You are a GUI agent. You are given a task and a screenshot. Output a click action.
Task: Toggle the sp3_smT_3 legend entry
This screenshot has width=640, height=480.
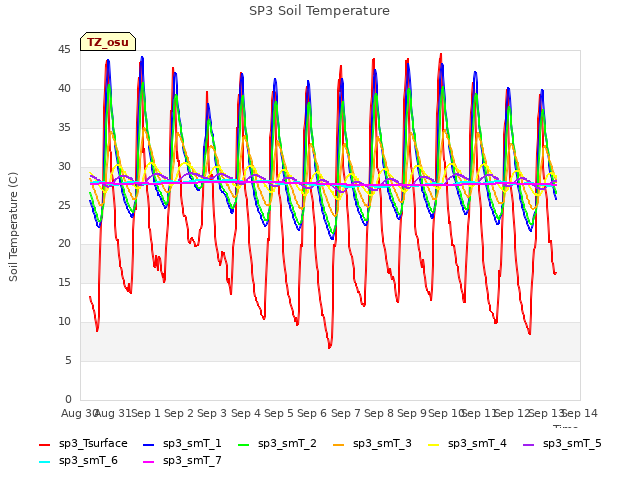click(373, 444)
